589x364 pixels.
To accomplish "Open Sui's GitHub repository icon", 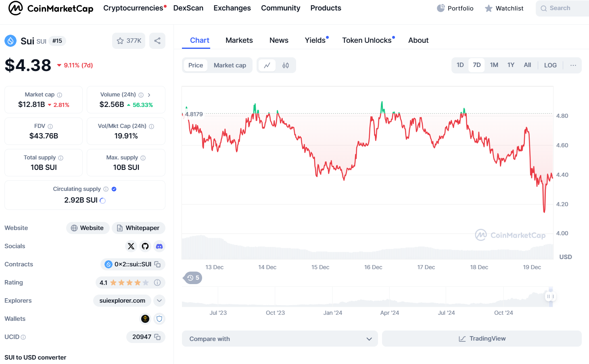I will coord(145,246).
